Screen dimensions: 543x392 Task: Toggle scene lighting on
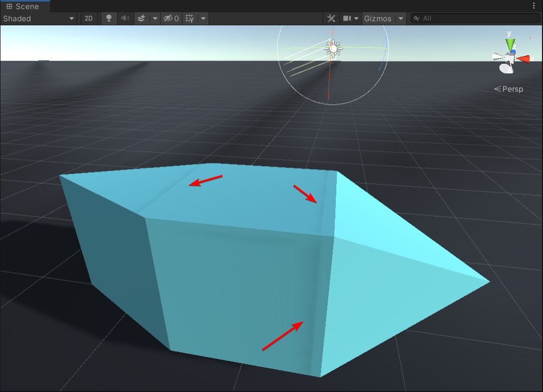tap(108, 18)
